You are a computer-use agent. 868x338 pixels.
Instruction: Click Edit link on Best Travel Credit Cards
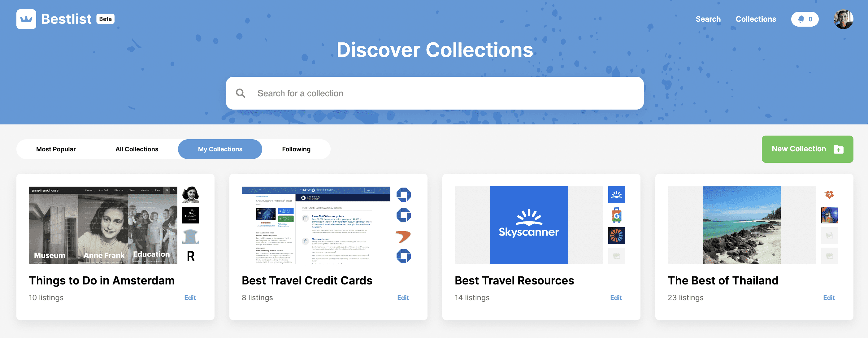click(403, 297)
